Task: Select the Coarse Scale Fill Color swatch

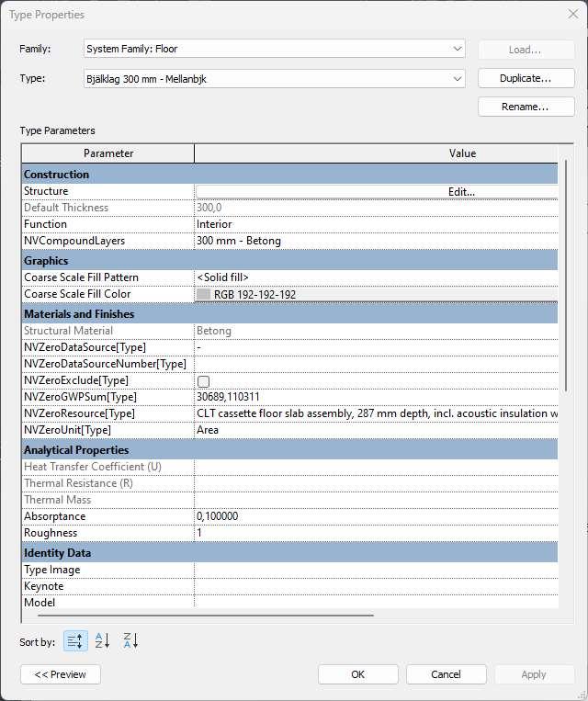Action: [203, 294]
